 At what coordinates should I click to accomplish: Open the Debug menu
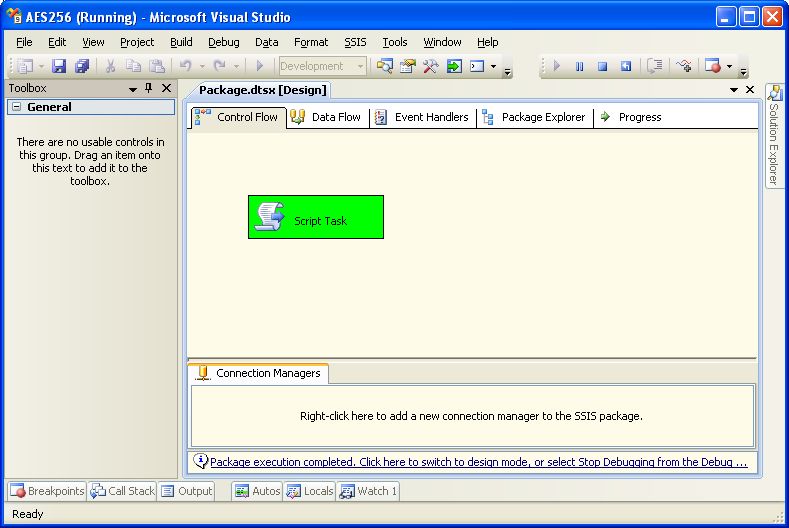pos(224,42)
